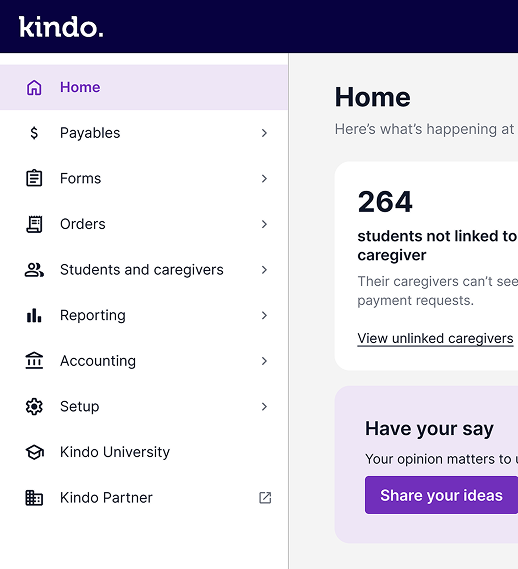Screen dimensions: 518x569
Task: Expand the Reporting chevron
Action: tap(264, 315)
